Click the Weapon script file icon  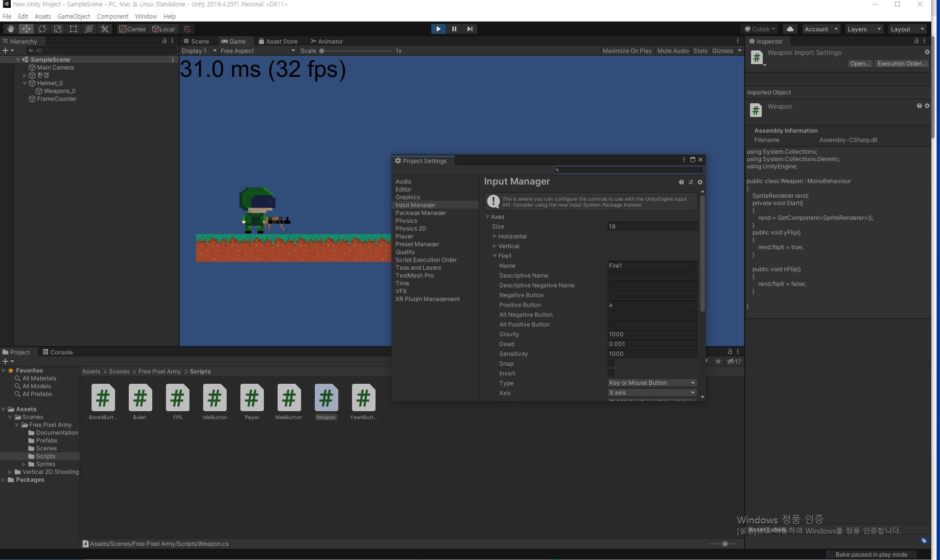pyautogui.click(x=326, y=398)
